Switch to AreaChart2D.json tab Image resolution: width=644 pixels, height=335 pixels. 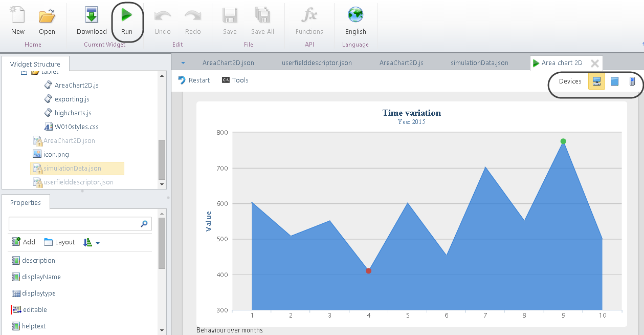click(228, 62)
